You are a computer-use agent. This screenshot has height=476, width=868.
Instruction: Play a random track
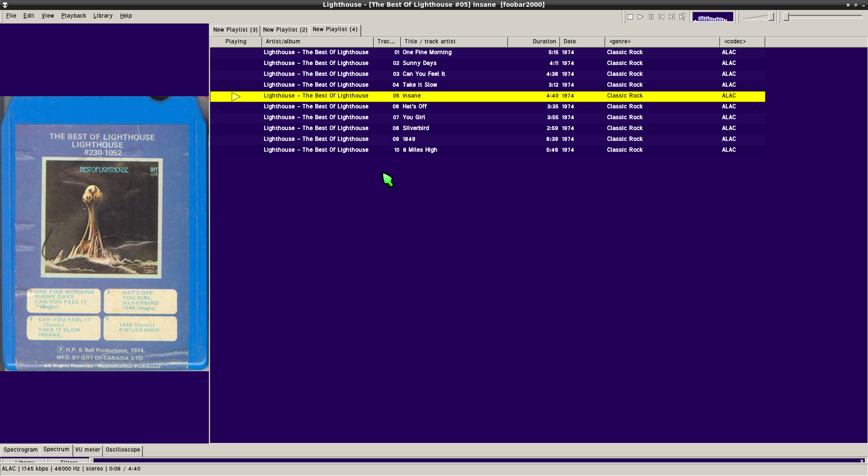tap(682, 17)
